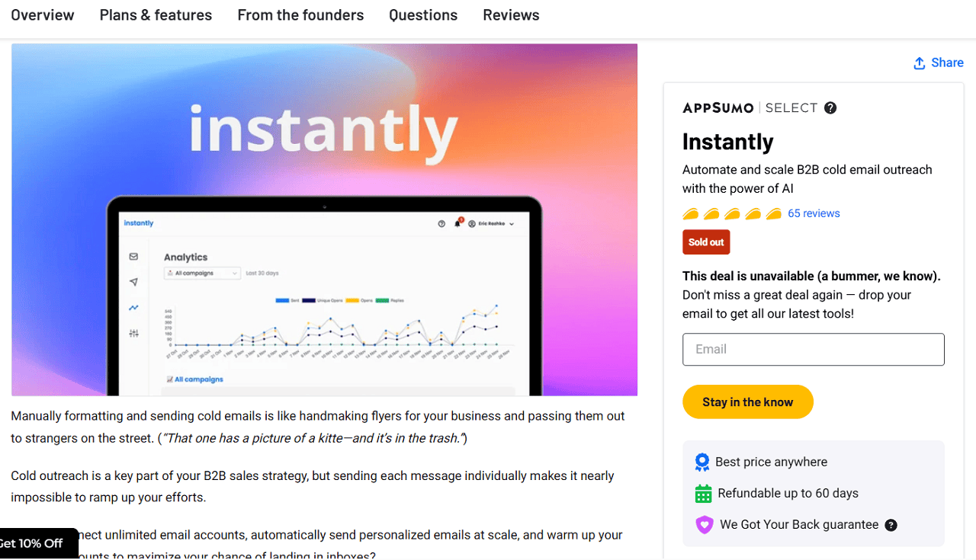Screen dimensions: 976x560
Task: Go to the From the founders tab
Action: (x=300, y=14)
